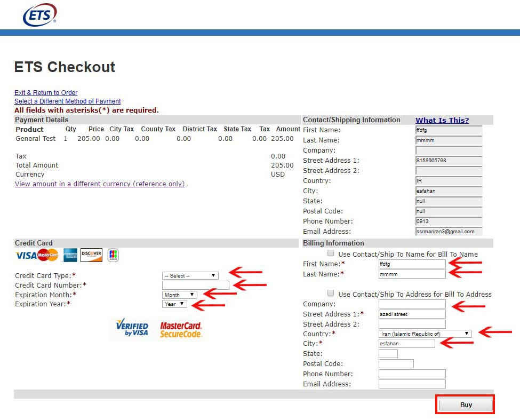Click Select a Different Method of Payment
This screenshot has width=520, height=420.
click(67, 101)
